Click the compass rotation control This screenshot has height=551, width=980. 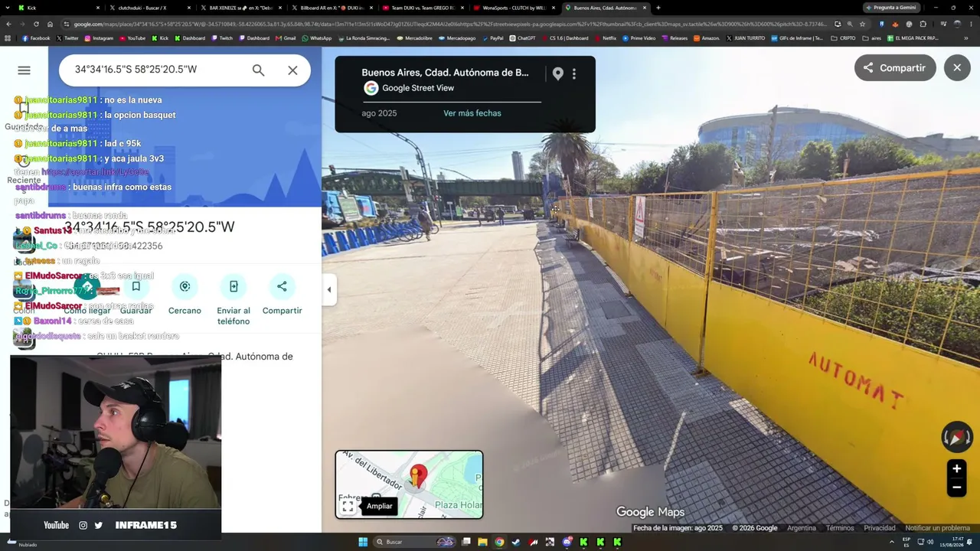coord(956,437)
